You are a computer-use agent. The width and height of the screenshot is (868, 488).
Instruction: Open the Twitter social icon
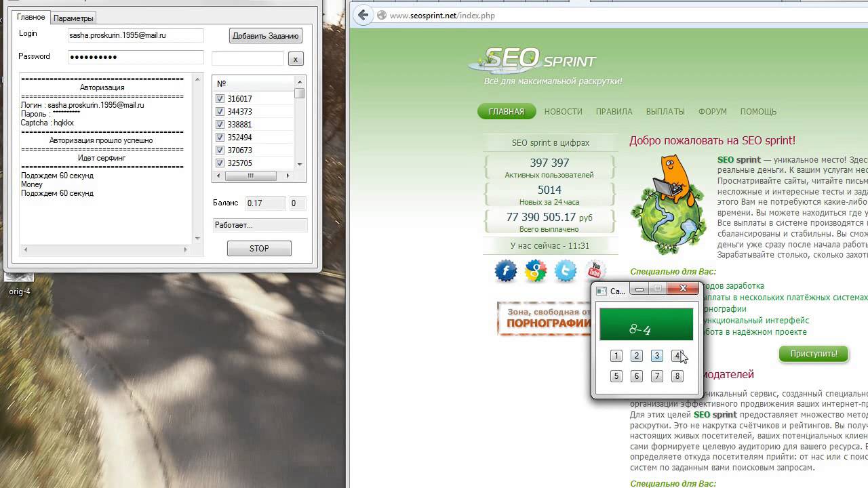point(566,271)
